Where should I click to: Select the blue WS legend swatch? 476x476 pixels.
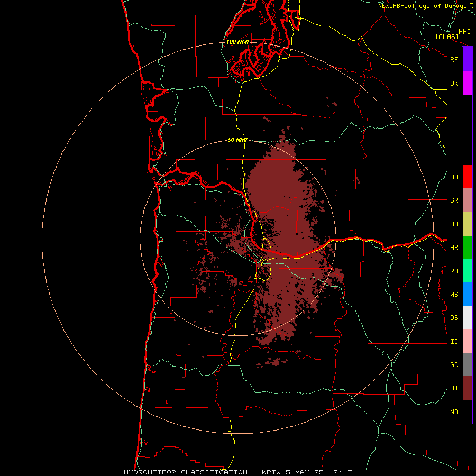point(467,294)
